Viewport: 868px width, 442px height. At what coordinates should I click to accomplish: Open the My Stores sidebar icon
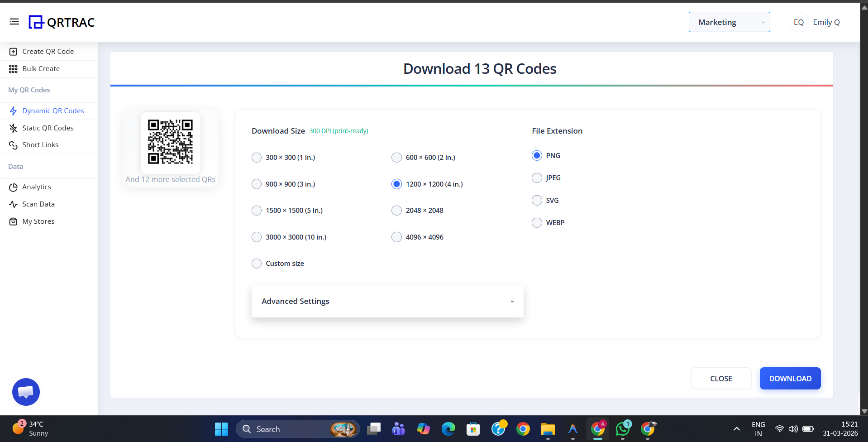click(x=13, y=221)
